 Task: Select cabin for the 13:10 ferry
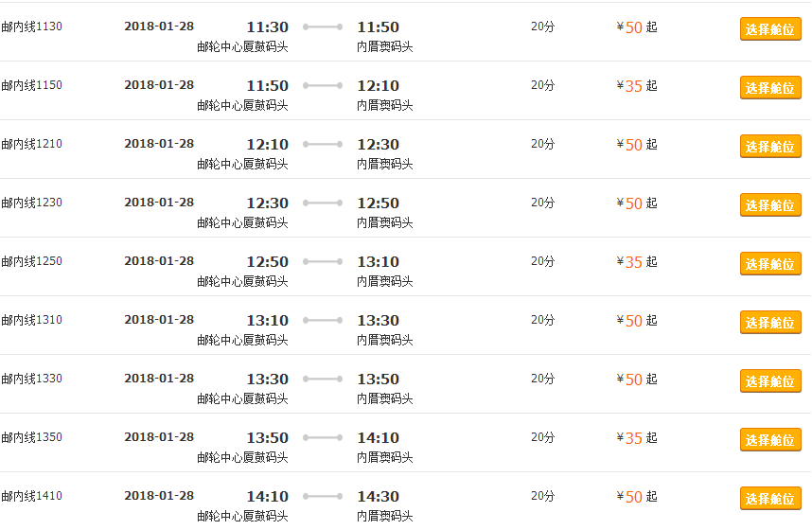[770, 322]
